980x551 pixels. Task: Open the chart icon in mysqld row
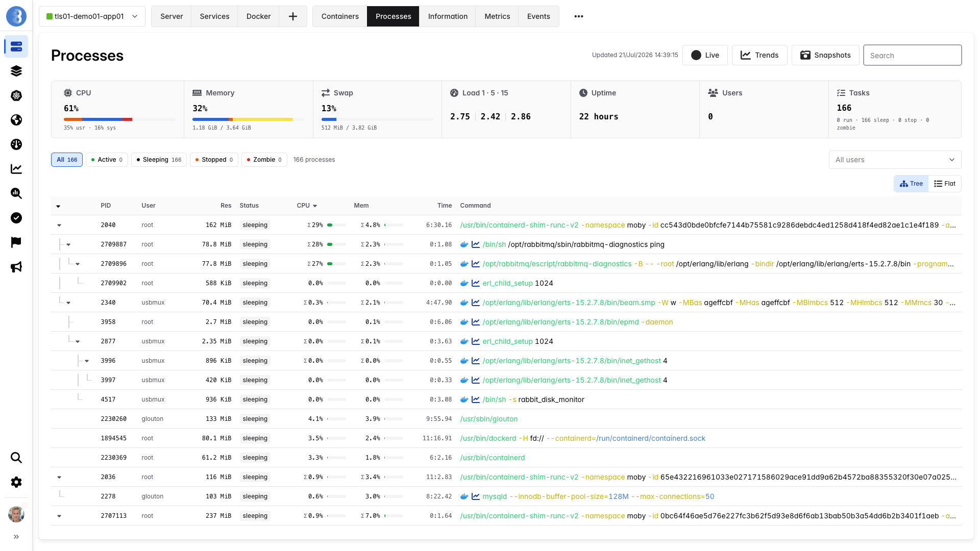click(476, 496)
